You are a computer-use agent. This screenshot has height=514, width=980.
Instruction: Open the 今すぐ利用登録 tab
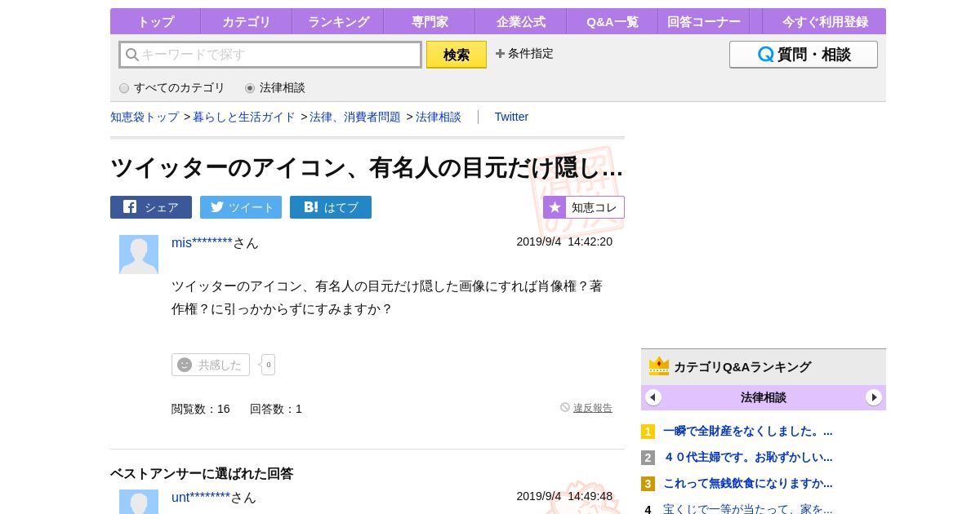[824, 22]
